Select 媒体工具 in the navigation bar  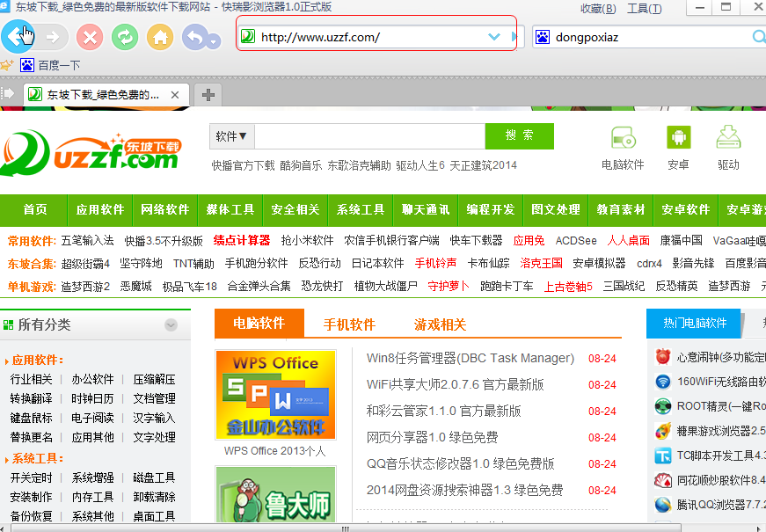point(230,209)
